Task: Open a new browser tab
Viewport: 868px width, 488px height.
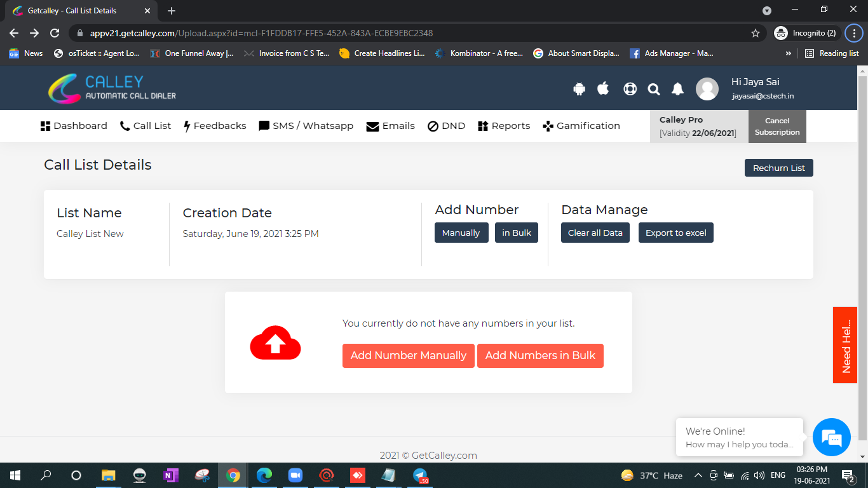Action: (172, 11)
